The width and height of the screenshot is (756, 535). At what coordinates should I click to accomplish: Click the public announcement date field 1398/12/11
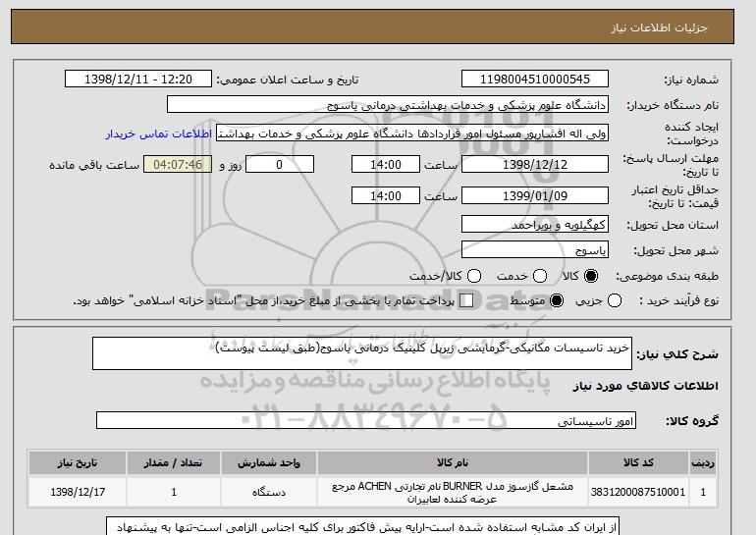pos(138,80)
